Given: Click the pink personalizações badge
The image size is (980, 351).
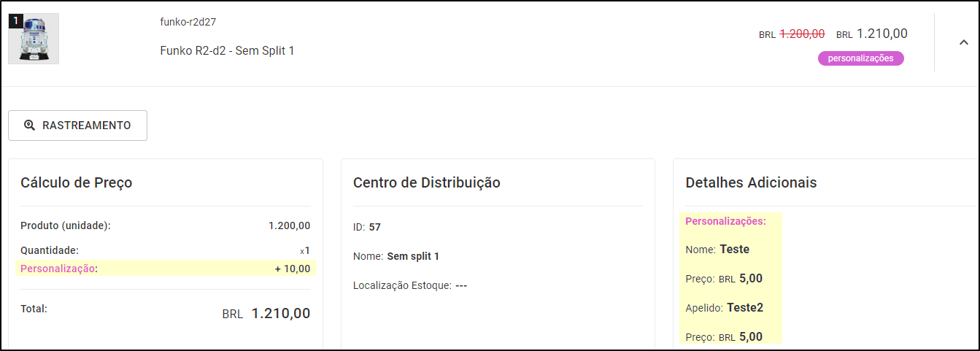Looking at the screenshot, I should [861, 58].
